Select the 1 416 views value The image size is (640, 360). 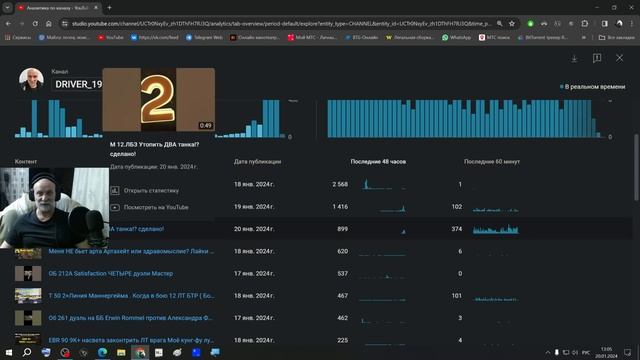pos(340,207)
